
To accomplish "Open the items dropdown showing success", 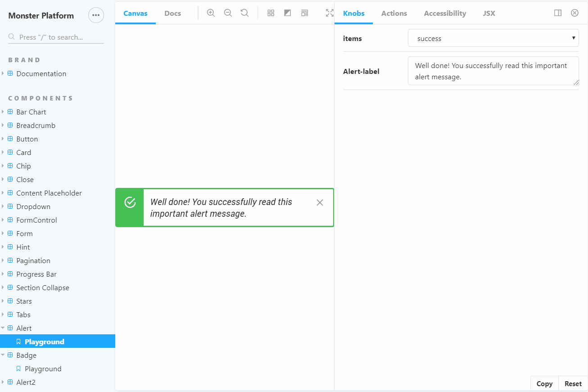I will (493, 38).
